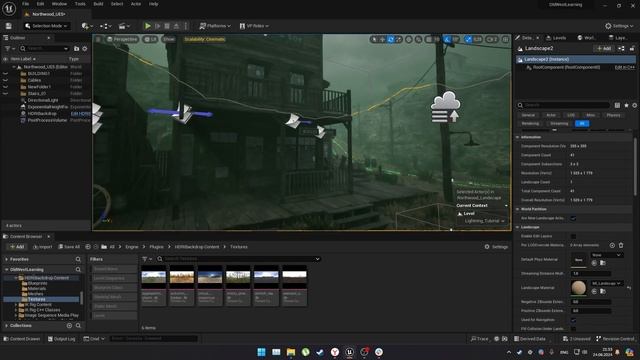The image size is (640, 360).
Task: Select the Streaming filter in Details
Action: 559,123
